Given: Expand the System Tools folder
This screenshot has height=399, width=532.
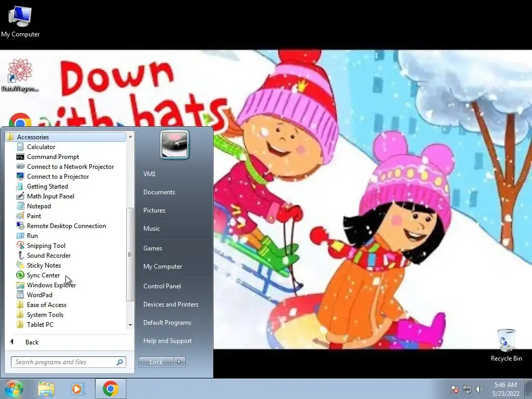Looking at the screenshot, I should 45,314.
